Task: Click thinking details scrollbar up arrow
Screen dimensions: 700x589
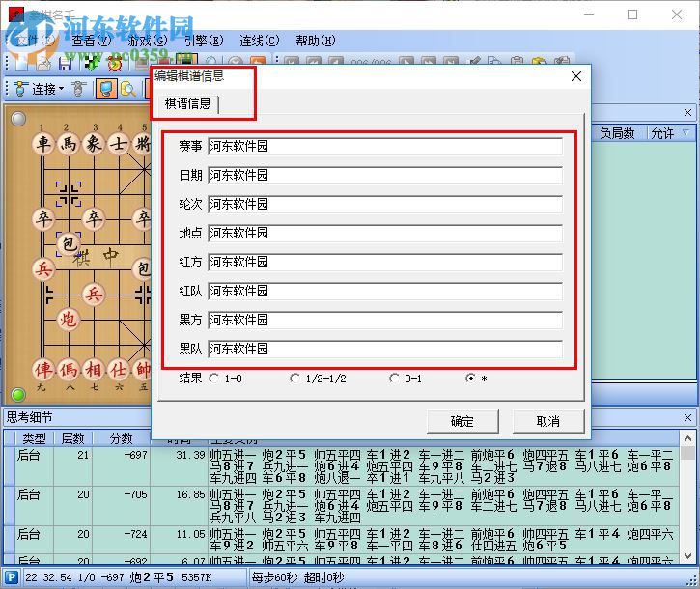Action: click(x=688, y=438)
